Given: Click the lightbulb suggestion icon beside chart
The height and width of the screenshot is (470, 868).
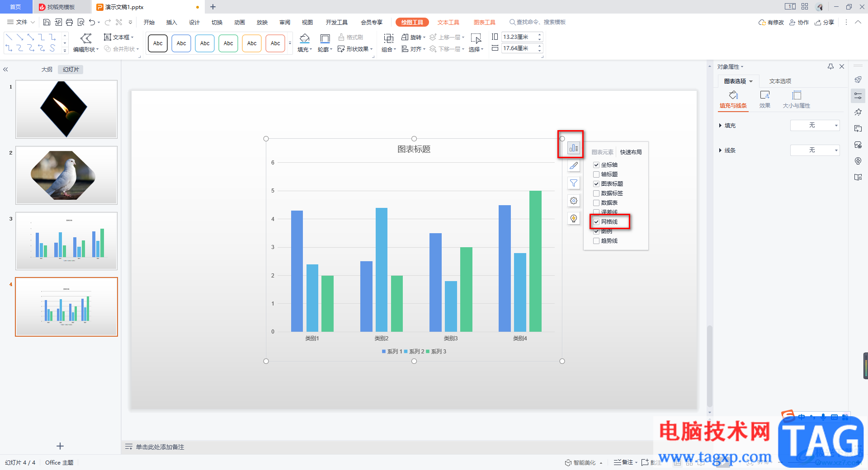Looking at the screenshot, I should [x=574, y=218].
